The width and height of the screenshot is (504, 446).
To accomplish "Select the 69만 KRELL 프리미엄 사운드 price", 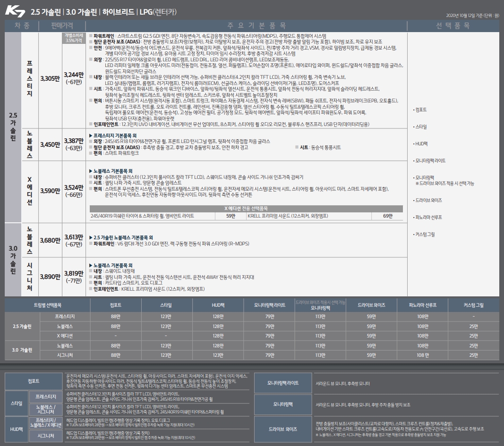I will pyautogui.click(x=388, y=216).
